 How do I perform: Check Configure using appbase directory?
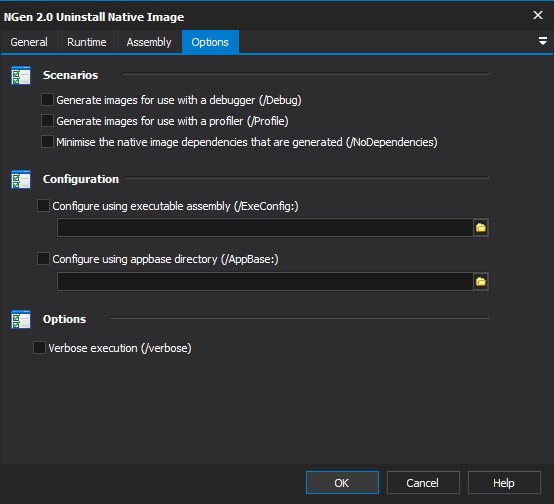click(x=43, y=259)
